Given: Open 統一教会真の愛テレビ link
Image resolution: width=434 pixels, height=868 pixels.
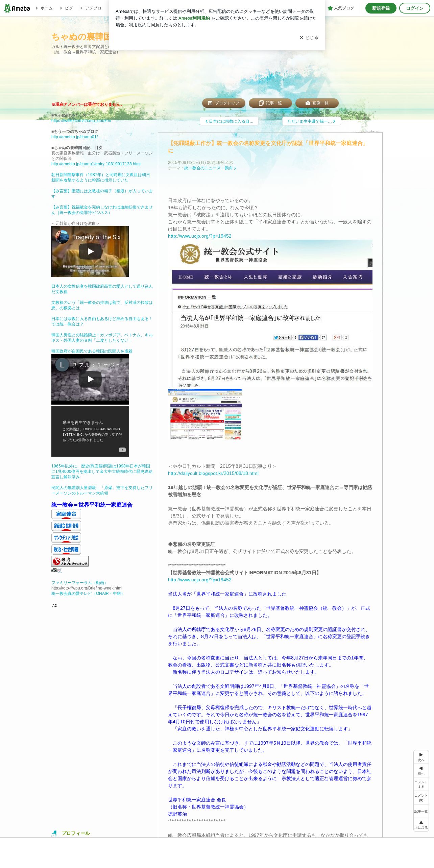Looking at the screenshot, I should pos(88,594).
